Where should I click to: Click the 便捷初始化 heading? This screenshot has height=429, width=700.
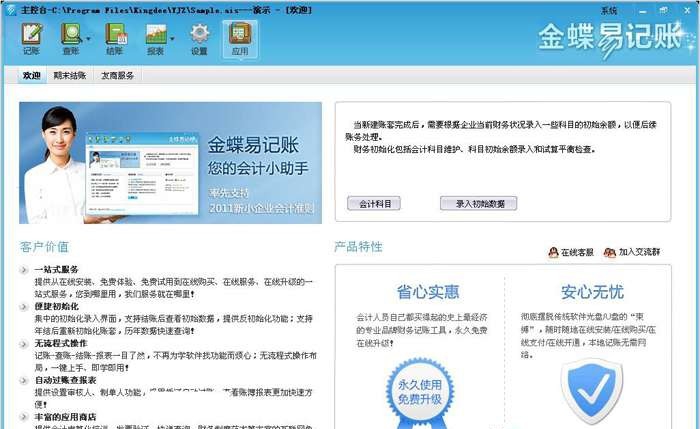tap(57, 307)
